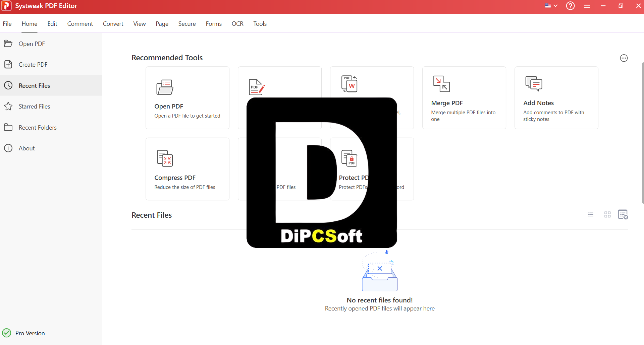Open the Edit tab
Screen dimensions: 644x345
point(52,24)
